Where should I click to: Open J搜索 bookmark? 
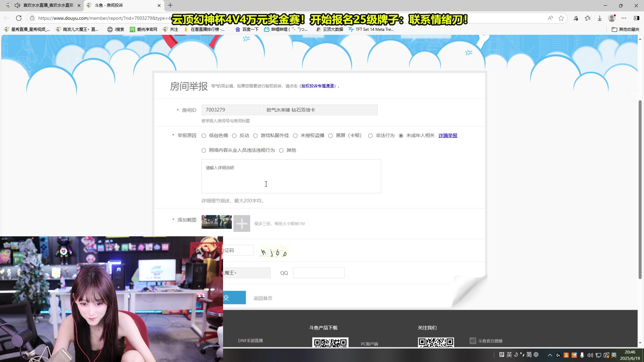(x=116, y=29)
